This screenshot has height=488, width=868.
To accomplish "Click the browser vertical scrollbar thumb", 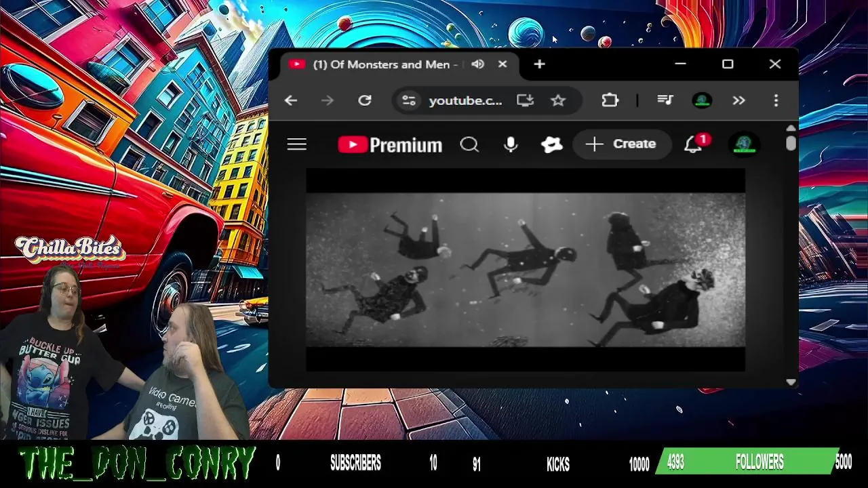I will pos(791,143).
